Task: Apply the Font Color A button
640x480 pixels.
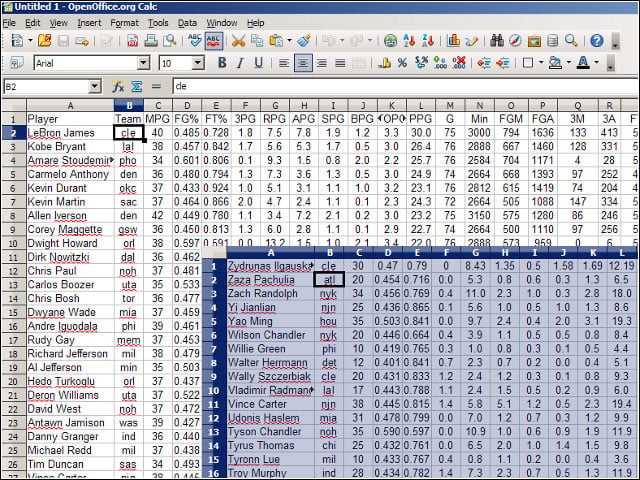Action: pyautogui.click(x=583, y=63)
